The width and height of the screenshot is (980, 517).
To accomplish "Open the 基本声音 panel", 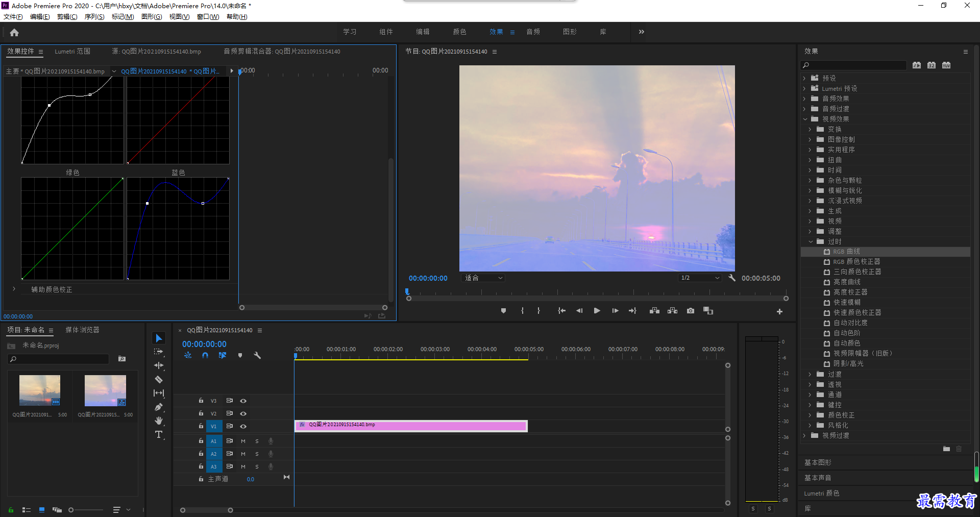I will (x=818, y=478).
